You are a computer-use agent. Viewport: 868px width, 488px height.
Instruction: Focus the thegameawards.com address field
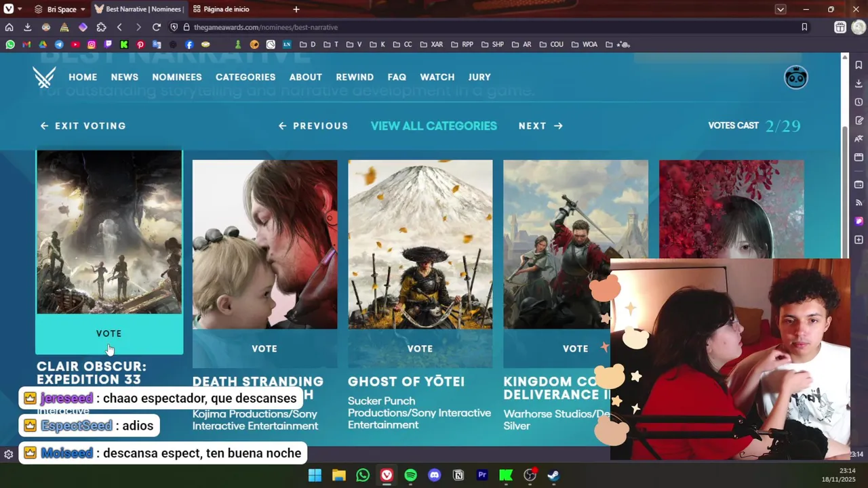pyautogui.click(x=265, y=27)
